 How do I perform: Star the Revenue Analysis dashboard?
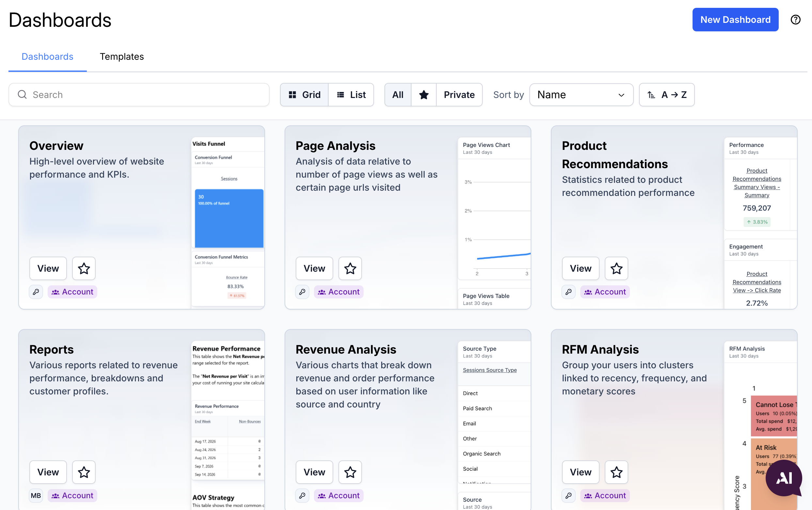click(350, 472)
